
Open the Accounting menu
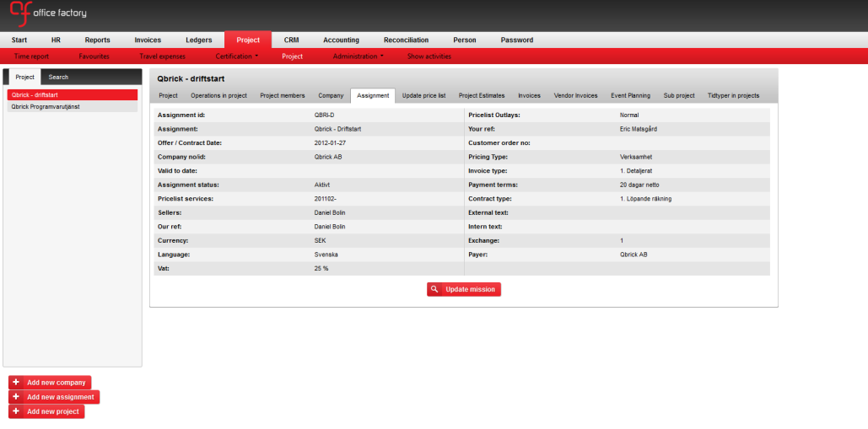341,40
